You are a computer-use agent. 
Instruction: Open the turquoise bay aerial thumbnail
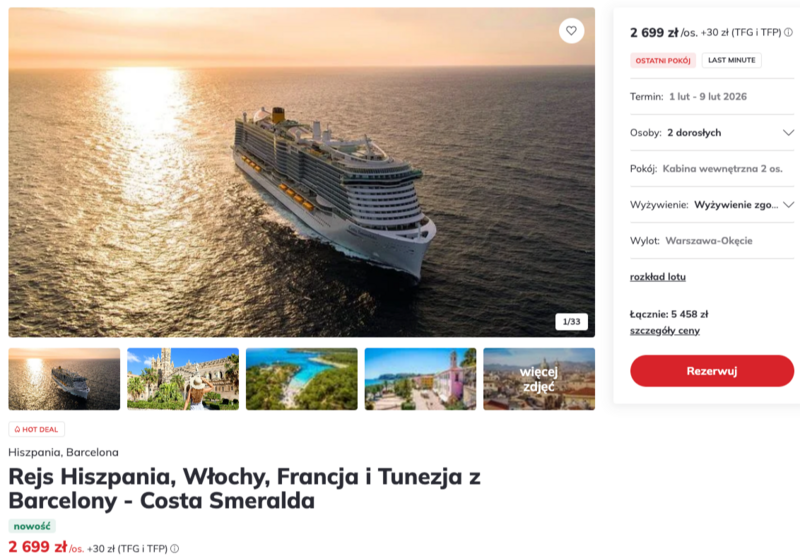click(x=301, y=379)
